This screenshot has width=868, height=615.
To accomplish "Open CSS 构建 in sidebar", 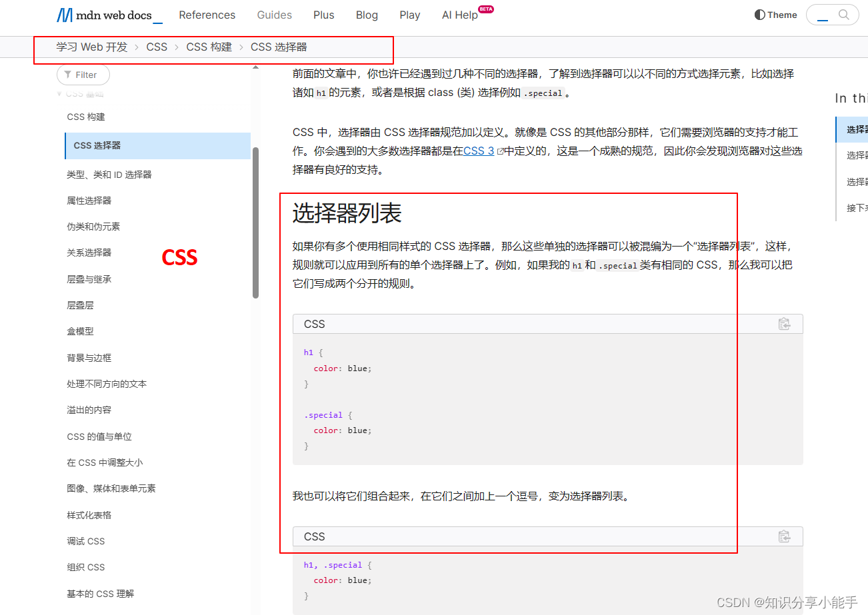I will point(86,117).
